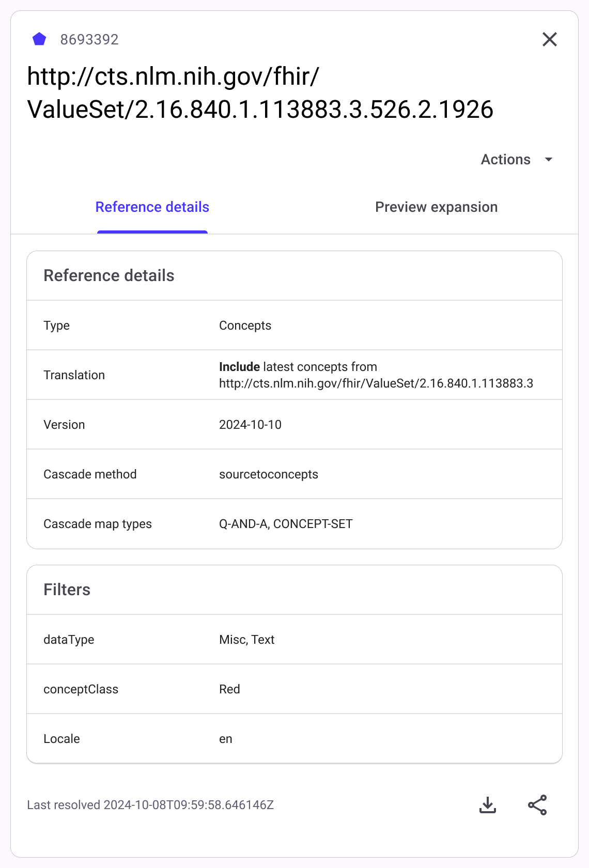This screenshot has width=589, height=868.
Task: Click the Last resolved timestamp text
Action: click(150, 805)
